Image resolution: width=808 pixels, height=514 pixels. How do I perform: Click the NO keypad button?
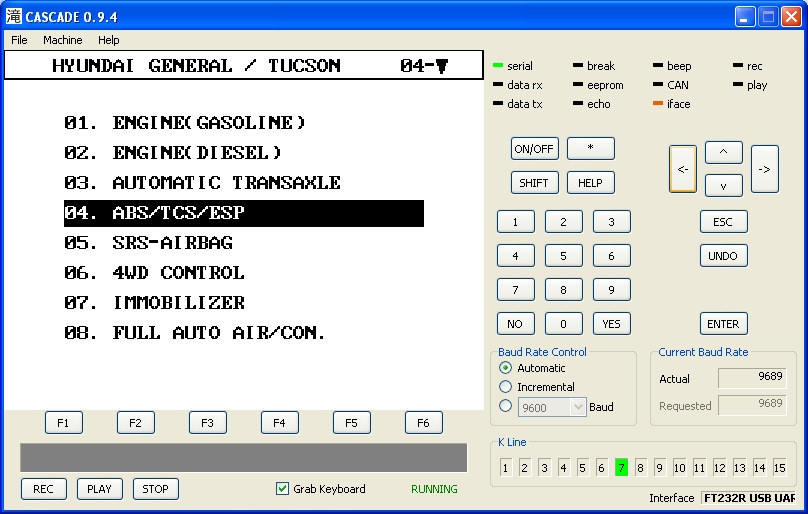pos(515,324)
